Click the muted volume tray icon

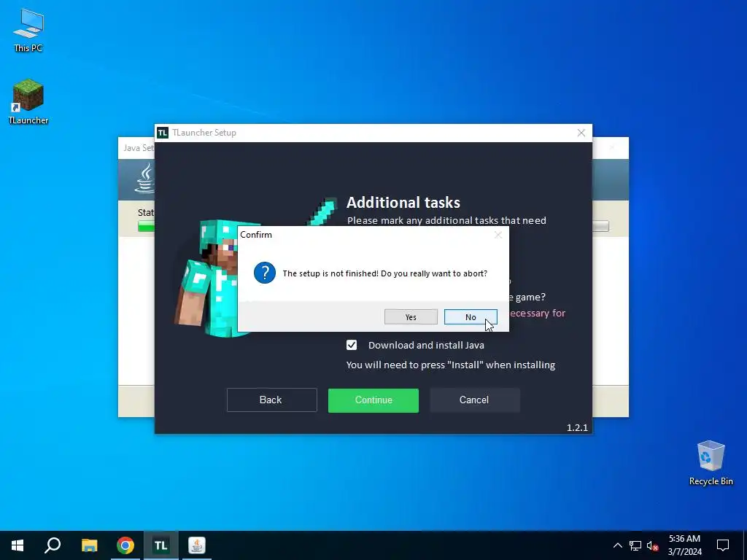[x=652, y=545]
